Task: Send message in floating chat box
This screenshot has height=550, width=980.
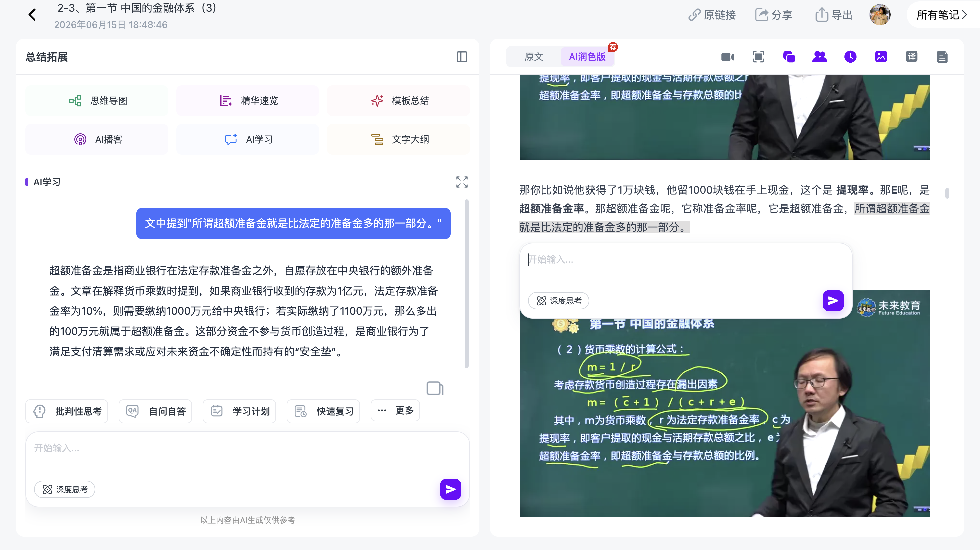Action: click(833, 301)
